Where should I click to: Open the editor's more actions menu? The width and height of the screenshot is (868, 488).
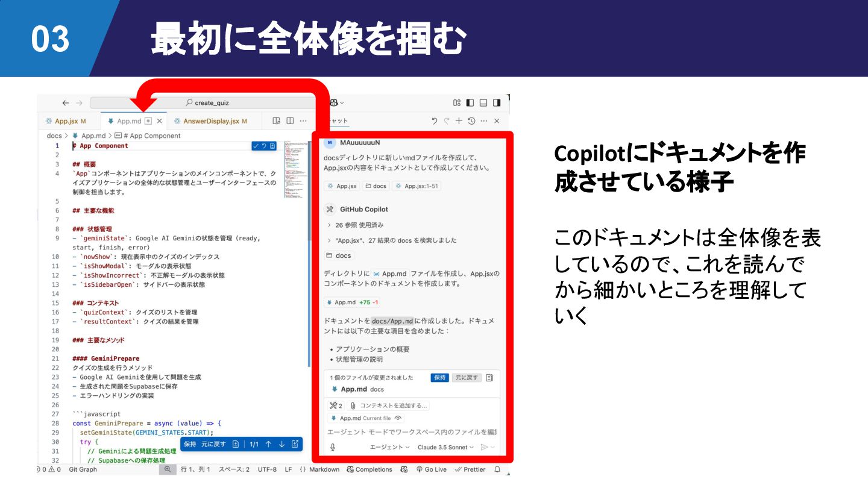pyautogui.click(x=303, y=121)
